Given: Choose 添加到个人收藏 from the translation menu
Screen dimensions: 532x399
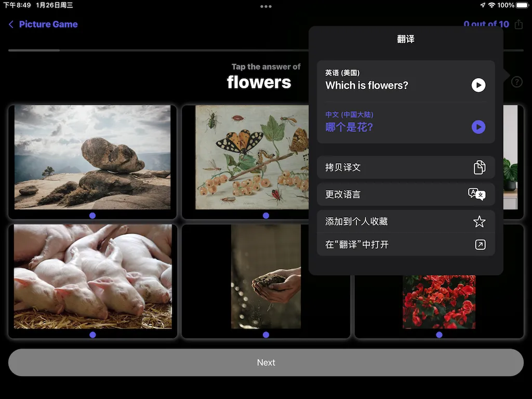Looking at the screenshot, I should click(x=364, y=221).
